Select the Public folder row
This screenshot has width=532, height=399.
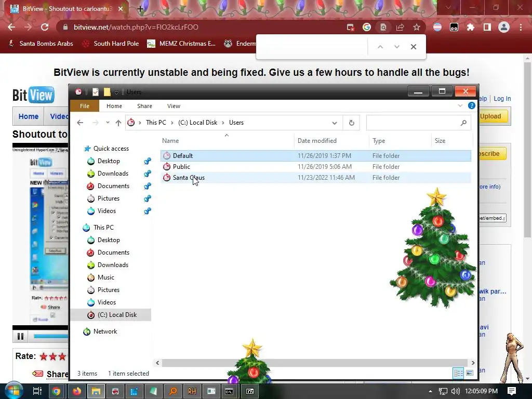[x=315, y=167]
